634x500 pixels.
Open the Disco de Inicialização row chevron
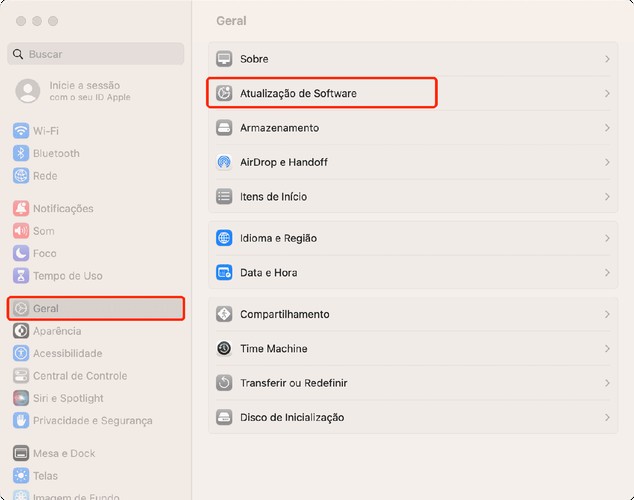click(x=607, y=417)
